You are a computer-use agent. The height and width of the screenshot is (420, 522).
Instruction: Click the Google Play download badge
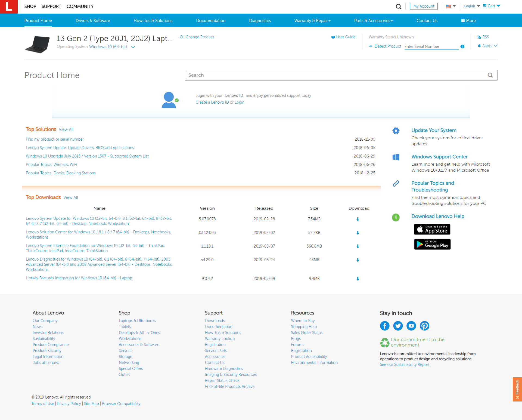pyautogui.click(x=432, y=244)
